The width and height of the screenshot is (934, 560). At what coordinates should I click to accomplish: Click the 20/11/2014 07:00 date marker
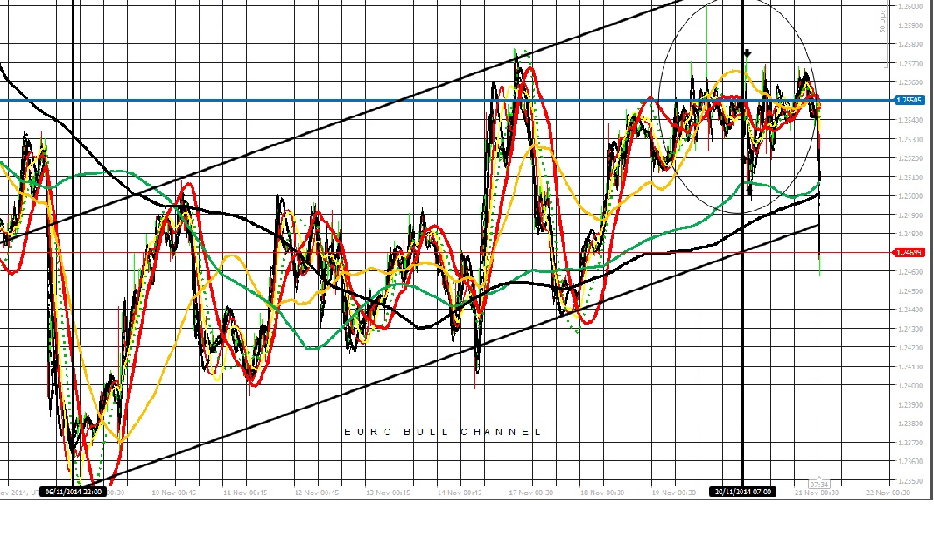[x=742, y=492]
